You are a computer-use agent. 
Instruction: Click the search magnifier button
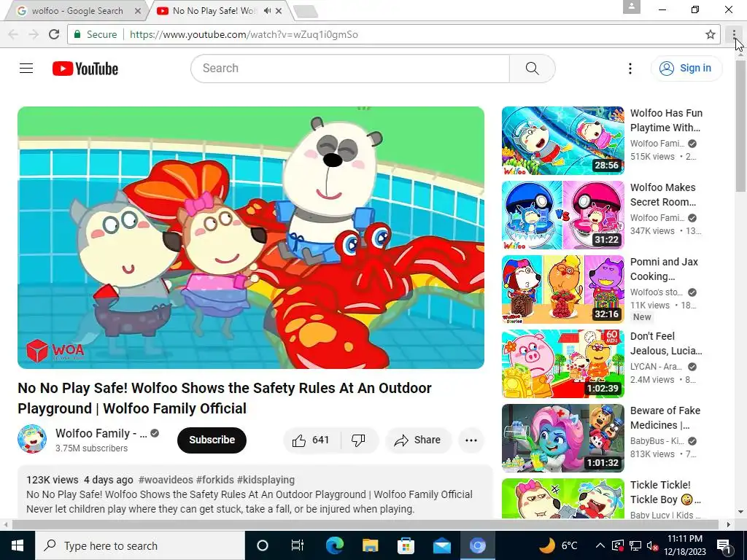[x=532, y=69]
